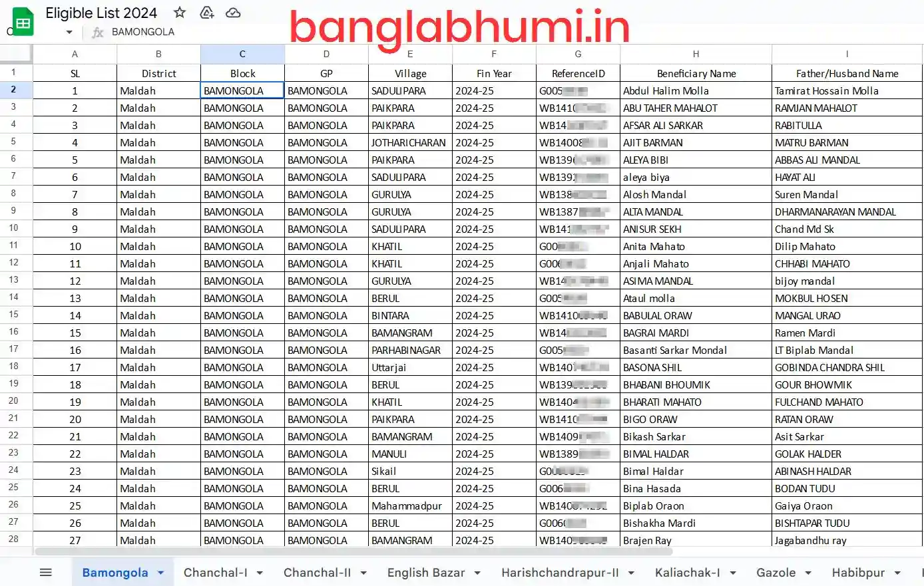Select column D header
This screenshot has height=586, width=924.
point(326,54)
